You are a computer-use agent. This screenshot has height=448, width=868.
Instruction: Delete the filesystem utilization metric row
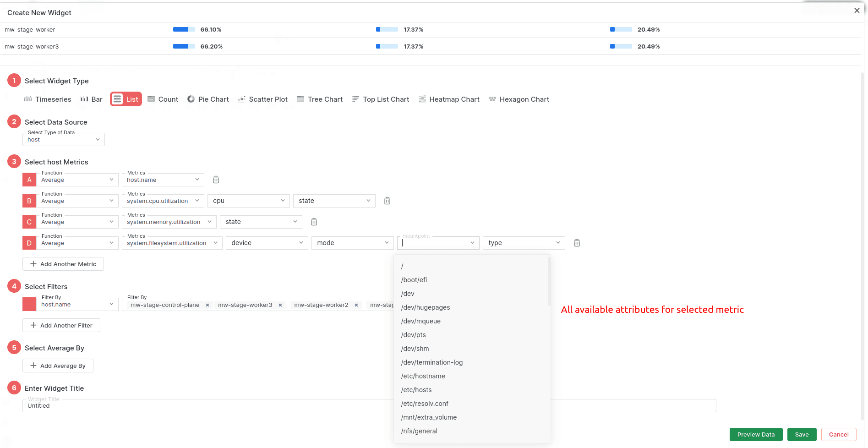coord(577,243)
